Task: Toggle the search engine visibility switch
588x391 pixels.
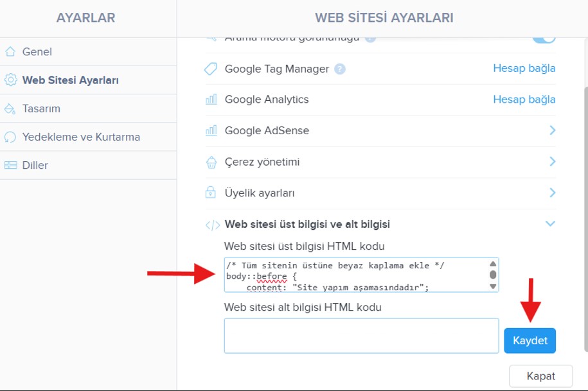Action: coord(544,38)
